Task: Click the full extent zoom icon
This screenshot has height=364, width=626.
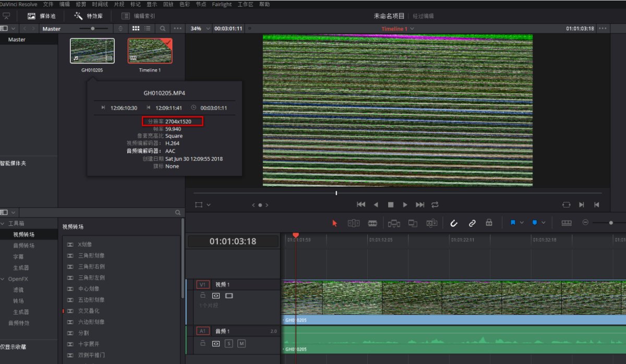Action: (567, 223)
